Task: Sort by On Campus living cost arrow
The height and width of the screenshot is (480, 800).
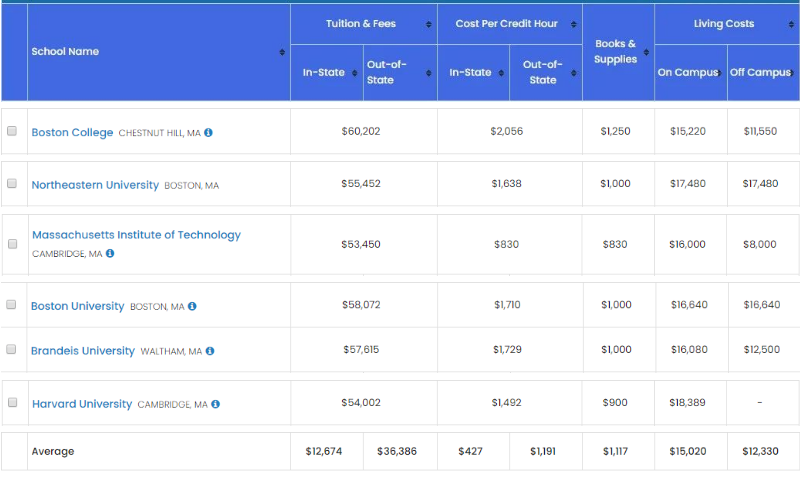Action: pos(719,73)
